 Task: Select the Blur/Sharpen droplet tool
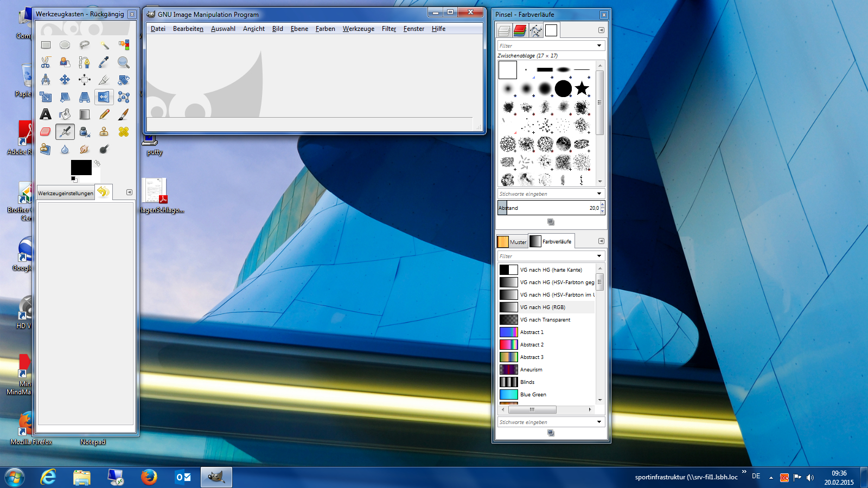tap(65, 149)
